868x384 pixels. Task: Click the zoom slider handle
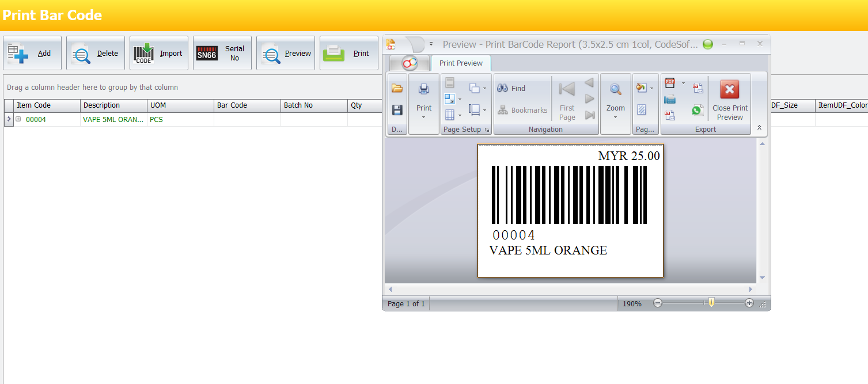coord(711,303)
